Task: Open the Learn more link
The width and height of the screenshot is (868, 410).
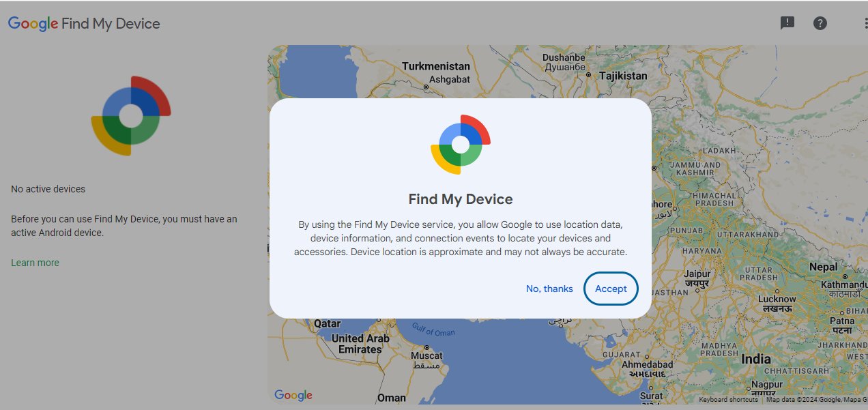Action: tap(35, 262)
